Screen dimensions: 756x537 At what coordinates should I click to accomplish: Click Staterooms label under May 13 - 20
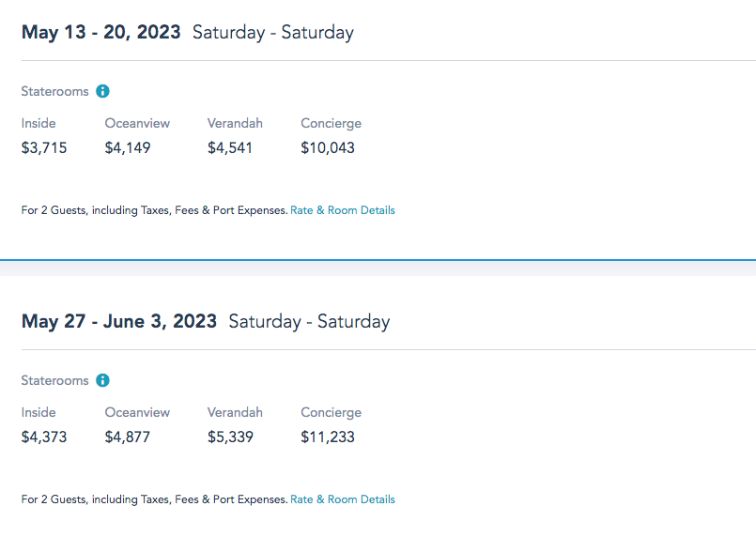click(54, 91)
